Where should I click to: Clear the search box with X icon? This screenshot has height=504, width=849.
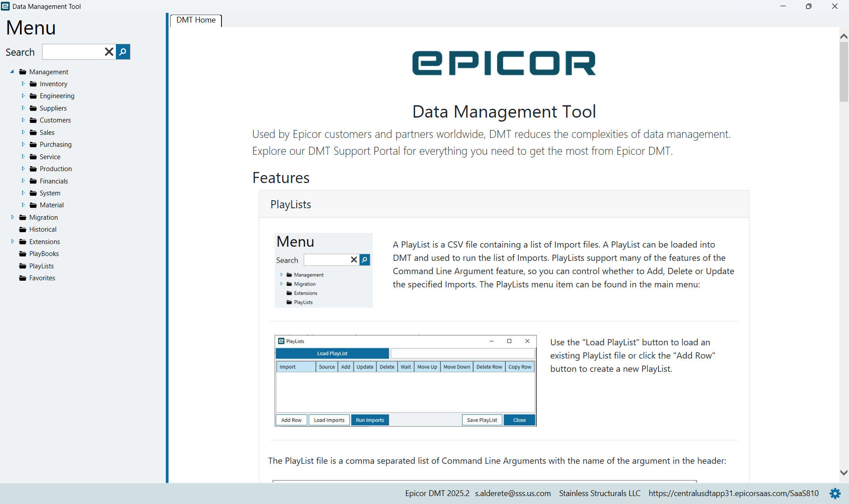[109, 52]
